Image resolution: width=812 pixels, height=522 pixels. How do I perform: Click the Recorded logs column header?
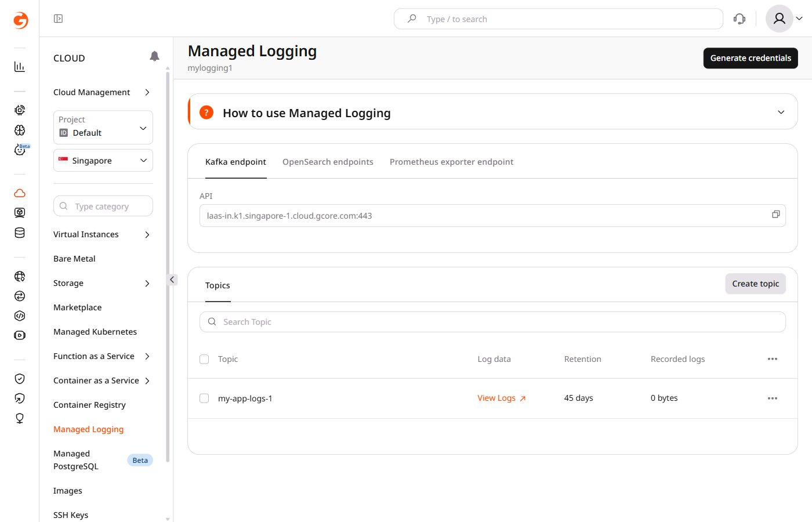(677, 359)
